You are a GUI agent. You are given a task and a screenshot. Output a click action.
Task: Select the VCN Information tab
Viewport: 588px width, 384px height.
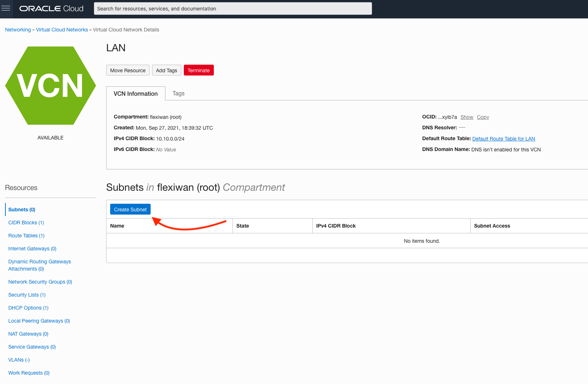(135, 94)
